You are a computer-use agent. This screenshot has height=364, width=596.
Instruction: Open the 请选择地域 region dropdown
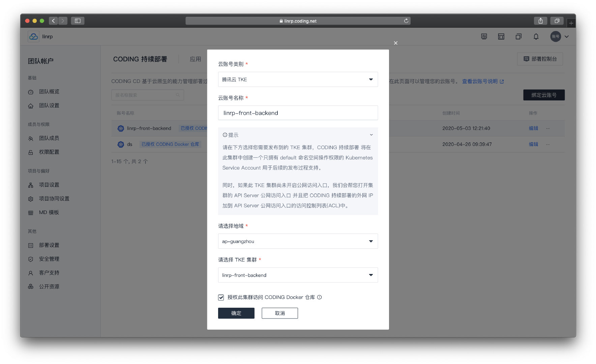(x=298, y=241)
